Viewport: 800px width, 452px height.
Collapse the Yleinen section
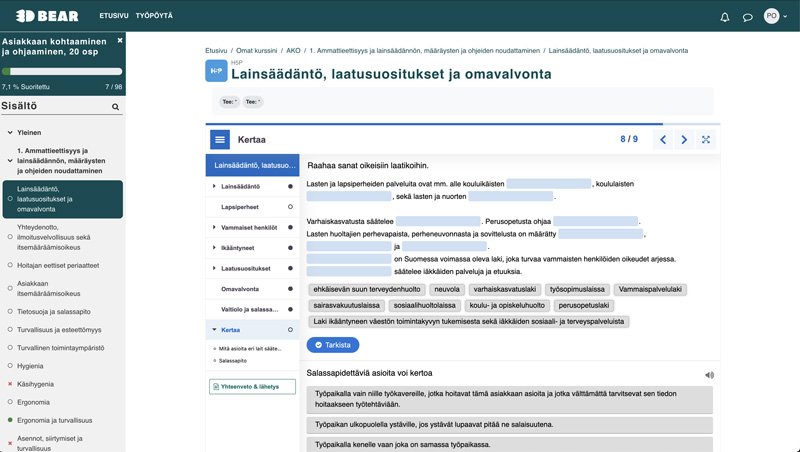(10, 132)
